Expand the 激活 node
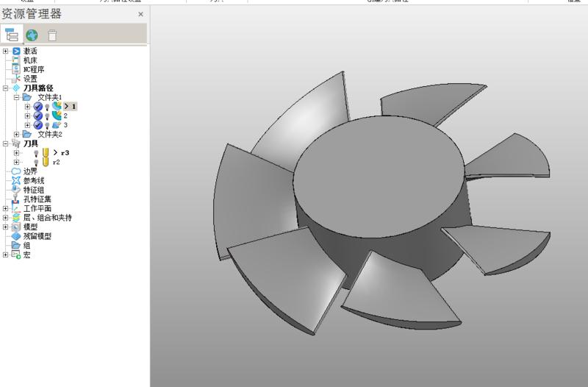The image size is (588, 387). point(5,51)
